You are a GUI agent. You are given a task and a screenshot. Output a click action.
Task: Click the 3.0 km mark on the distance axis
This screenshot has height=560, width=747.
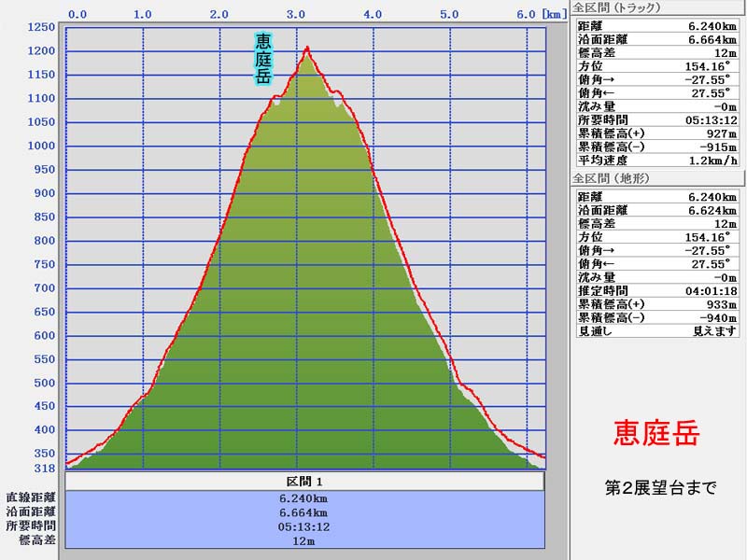[x=297, y=14]
